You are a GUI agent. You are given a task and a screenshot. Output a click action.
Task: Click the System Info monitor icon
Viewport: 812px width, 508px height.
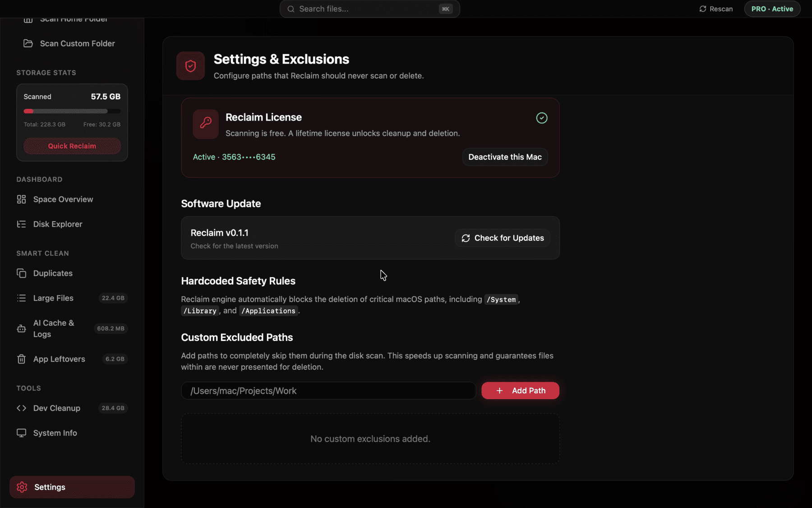click(21, 433)
